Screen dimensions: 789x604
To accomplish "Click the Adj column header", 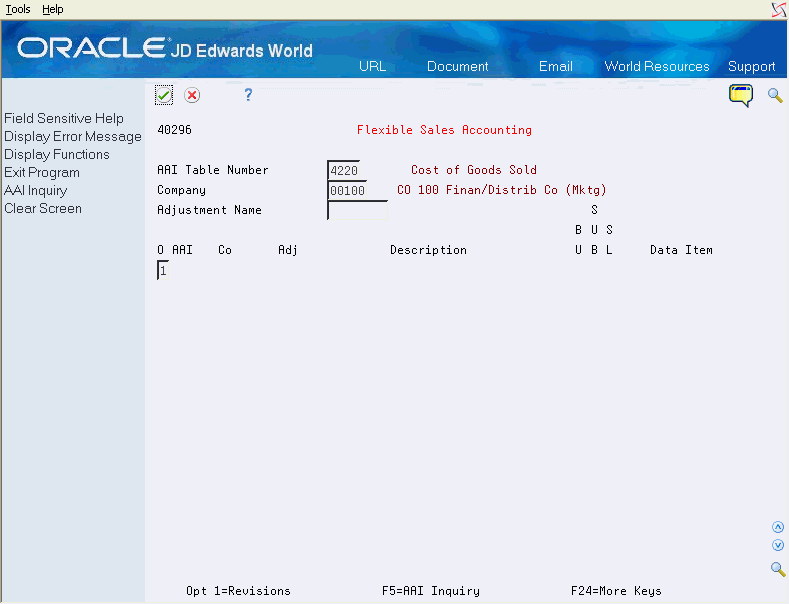I will pos(288,250).
